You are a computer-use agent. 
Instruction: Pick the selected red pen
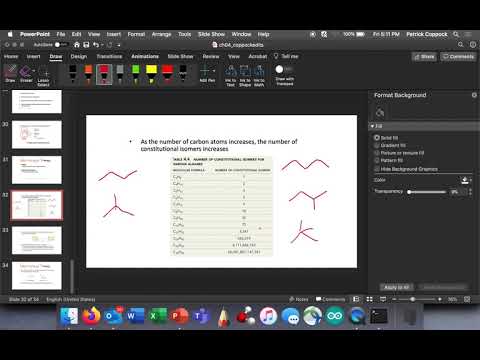click(x=104, y=74)
